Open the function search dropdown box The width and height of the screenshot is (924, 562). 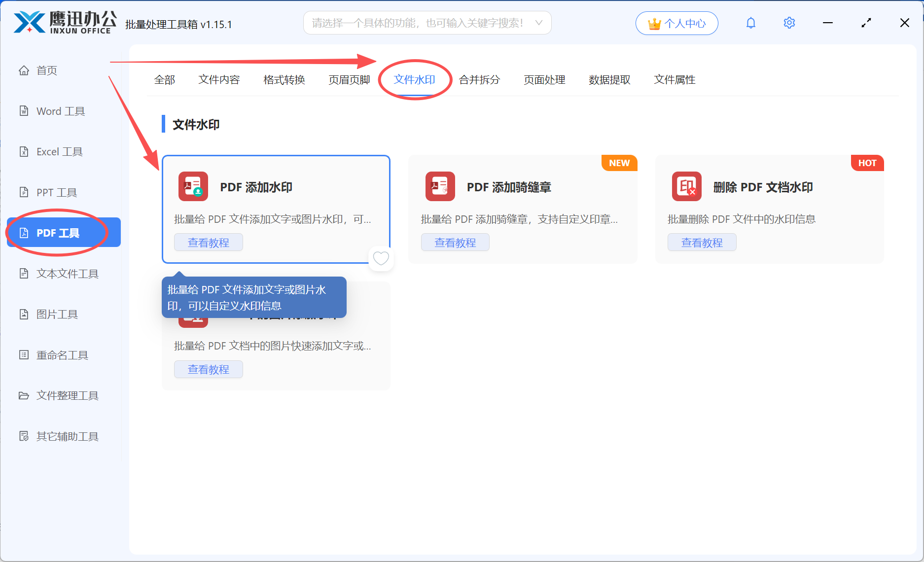pyautogui.click(x=427, y=23)
